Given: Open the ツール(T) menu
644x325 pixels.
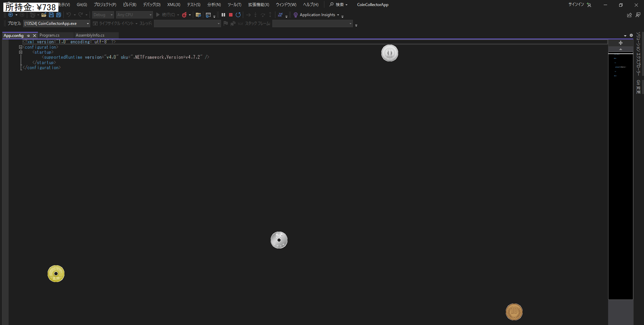Looking at the screenshot, I should point(234,5).
